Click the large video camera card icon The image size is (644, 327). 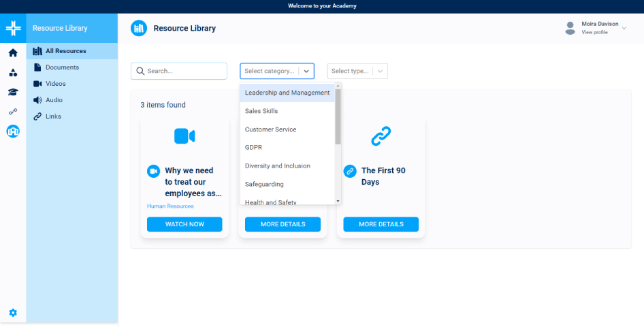[184, 136]
